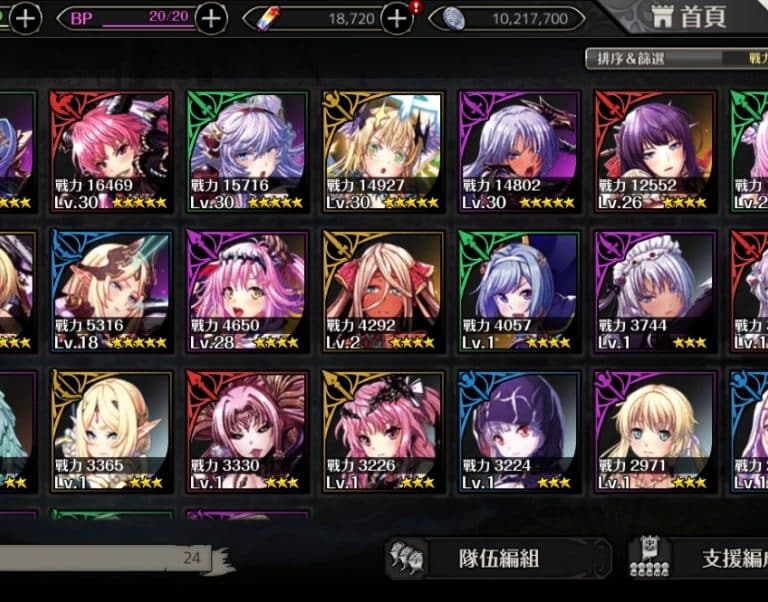Open the 隊伍編組 team formation screen
The image size is (768, 602).
click(499, 558)
